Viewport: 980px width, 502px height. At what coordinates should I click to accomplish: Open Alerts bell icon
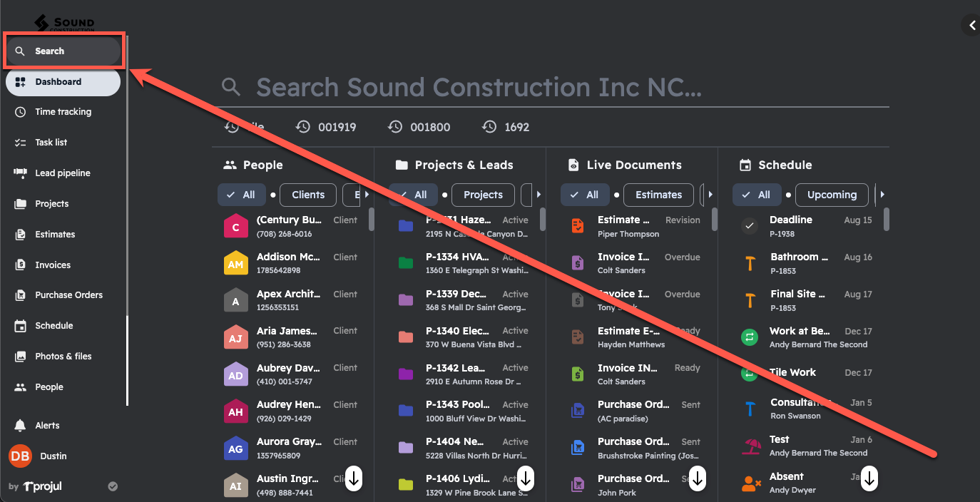tap(21, 426)
